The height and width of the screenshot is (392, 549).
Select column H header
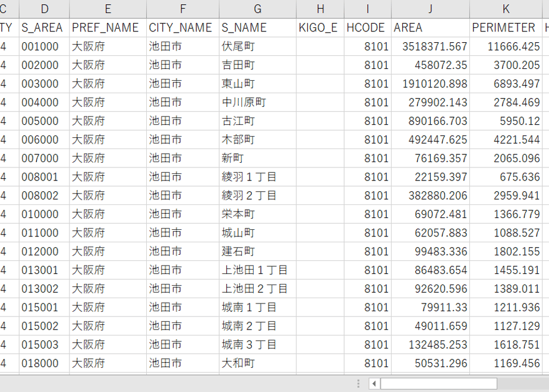point(320,9)
